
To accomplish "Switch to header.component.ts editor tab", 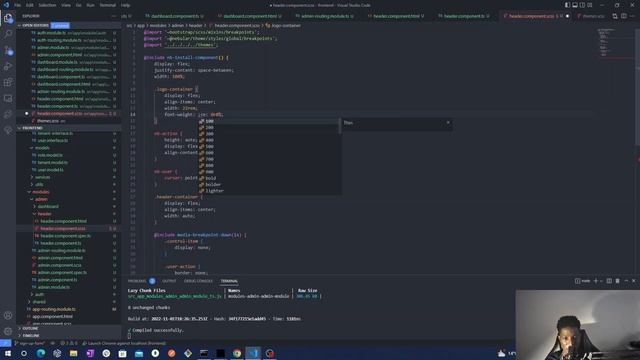I will click(464, 16).
